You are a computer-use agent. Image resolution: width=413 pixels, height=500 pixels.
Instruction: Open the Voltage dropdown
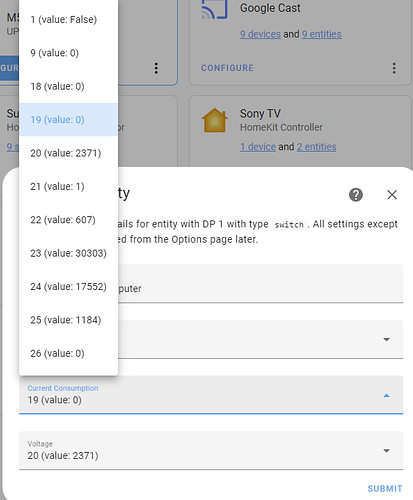click(211, 451)
